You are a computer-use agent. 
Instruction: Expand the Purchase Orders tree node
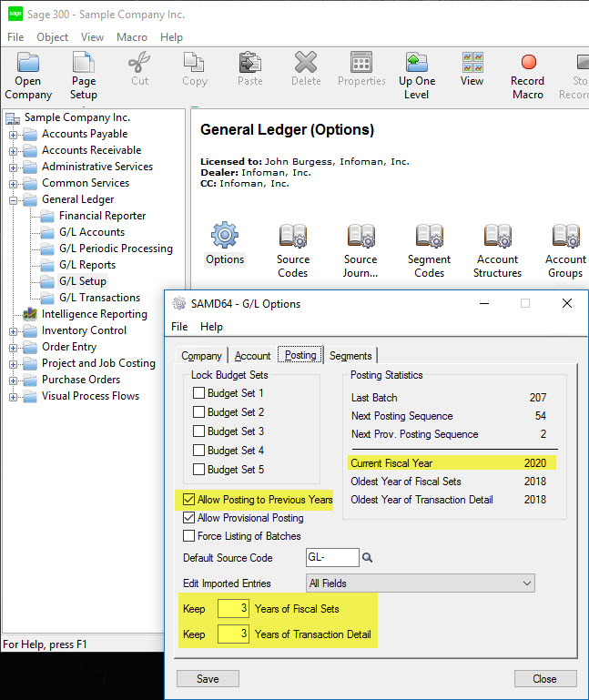click(x=14, y=380)
